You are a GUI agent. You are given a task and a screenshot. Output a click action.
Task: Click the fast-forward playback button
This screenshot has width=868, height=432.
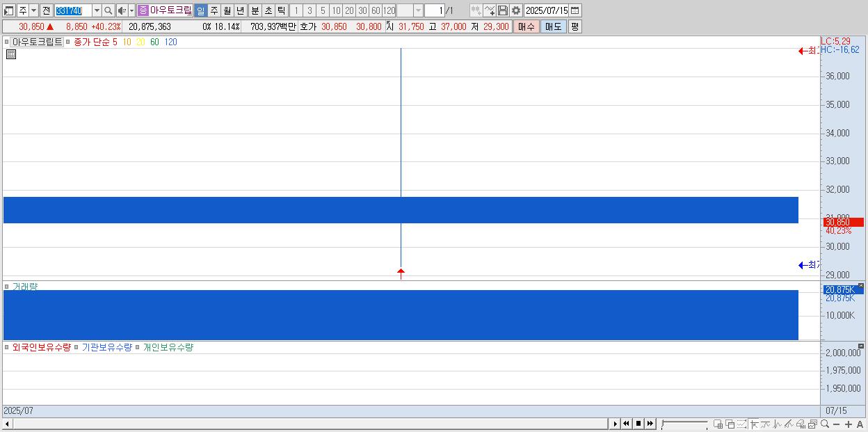[650, 424]
